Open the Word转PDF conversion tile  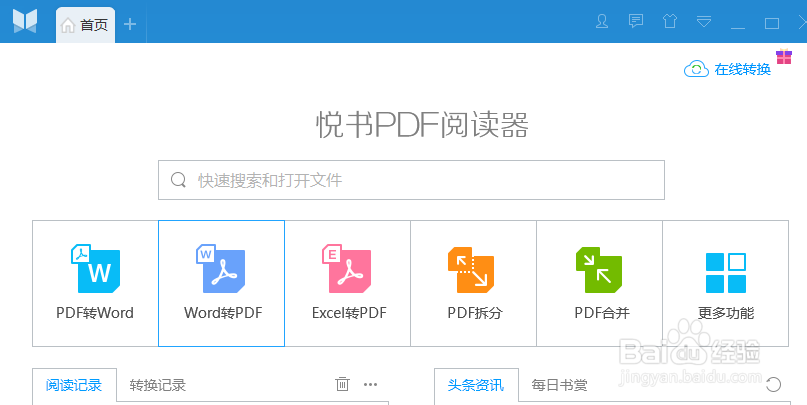click(221, 284)
